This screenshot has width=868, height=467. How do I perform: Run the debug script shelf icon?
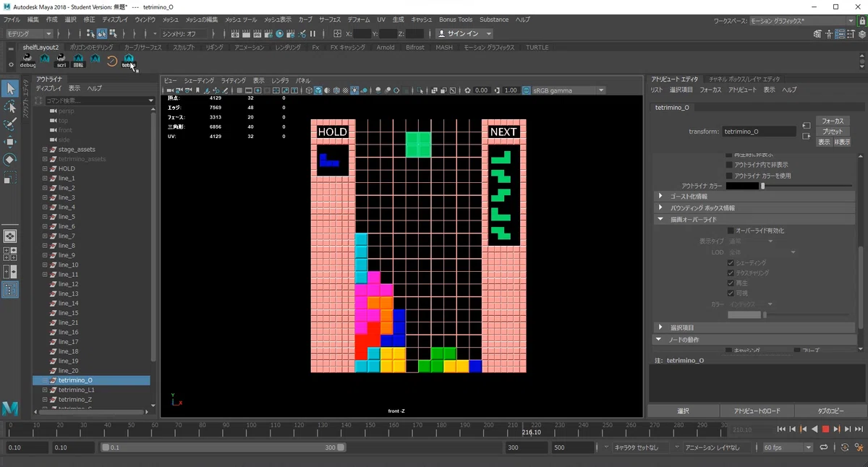click(27, 61)
